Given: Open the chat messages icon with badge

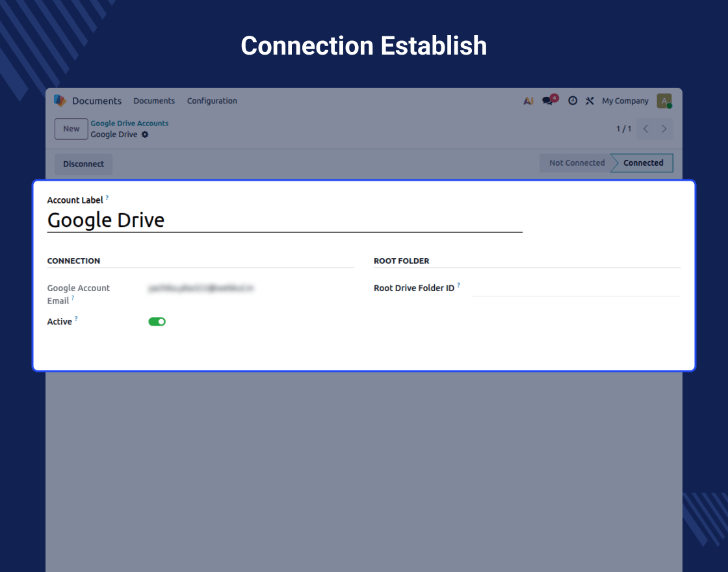Looking at the screenshot, I should [x=550, y=100].
